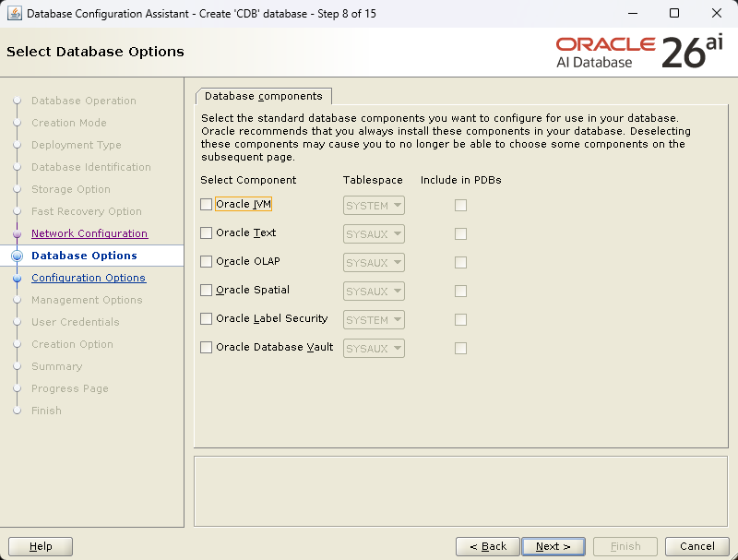Click the Storage Option step label
The width and height of the screenshot is (738, 560).
tap(71, 189)
